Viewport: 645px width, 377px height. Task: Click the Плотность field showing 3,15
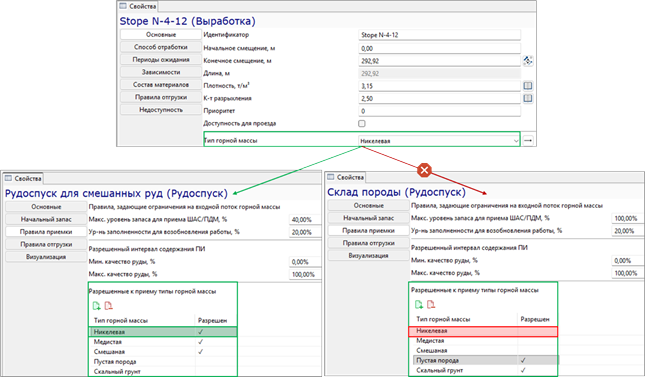(x=439, y=86)
